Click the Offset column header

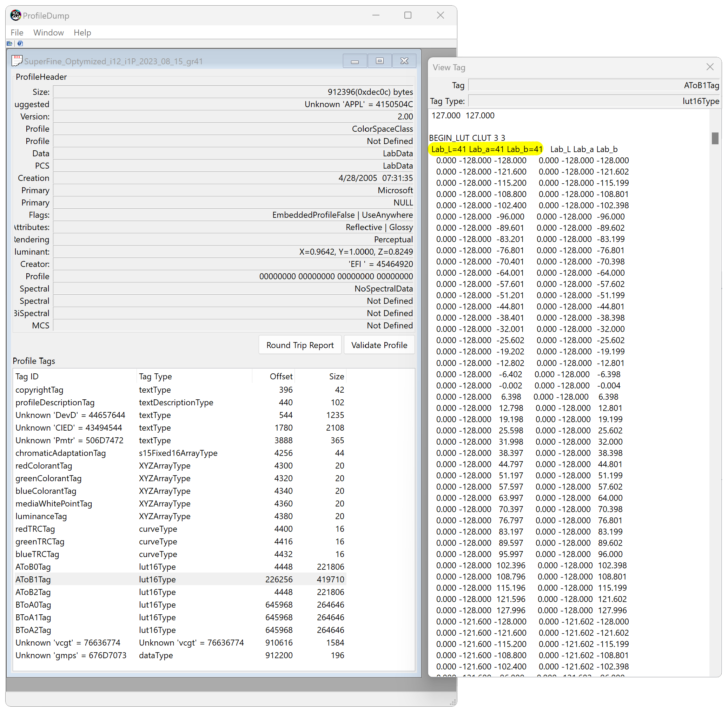click(281, 377)
